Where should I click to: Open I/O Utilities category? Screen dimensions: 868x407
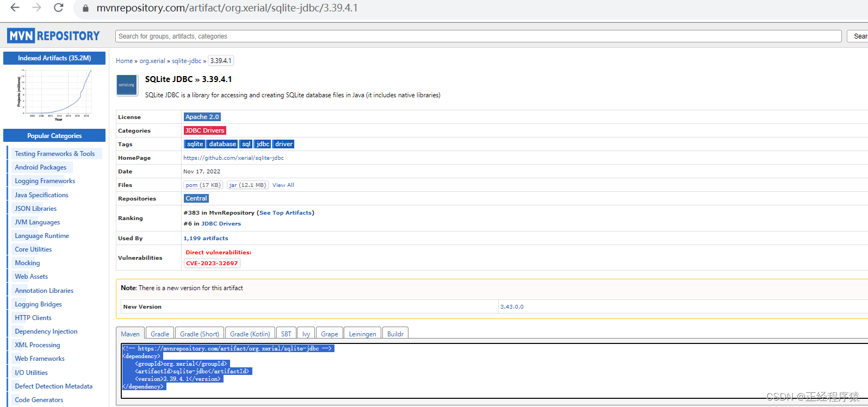point(32,373)
